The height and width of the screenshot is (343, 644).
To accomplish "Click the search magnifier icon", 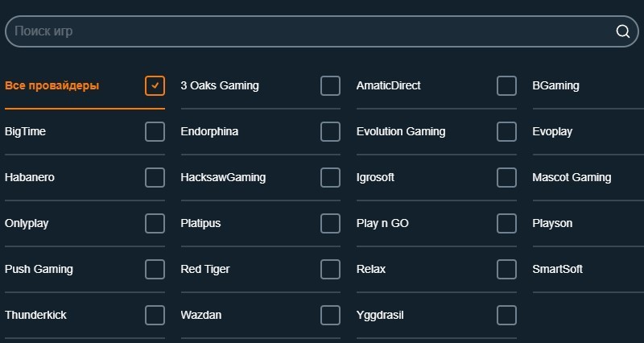I will (622, 31).
